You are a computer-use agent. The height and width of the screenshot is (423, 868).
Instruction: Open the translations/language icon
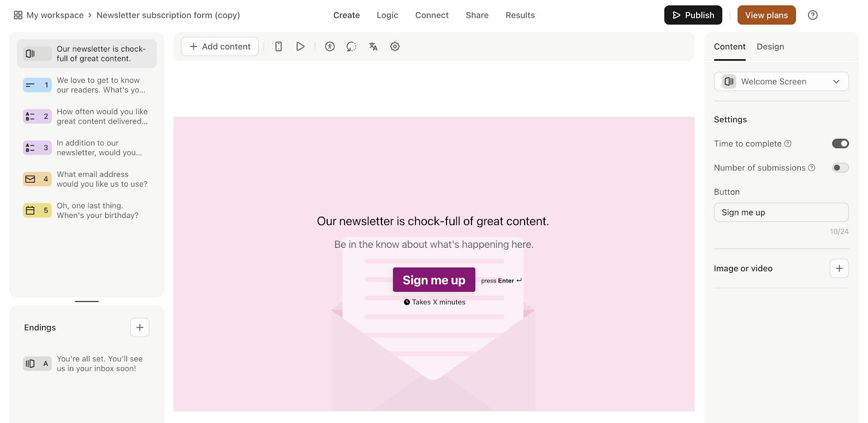pos(373,46)
